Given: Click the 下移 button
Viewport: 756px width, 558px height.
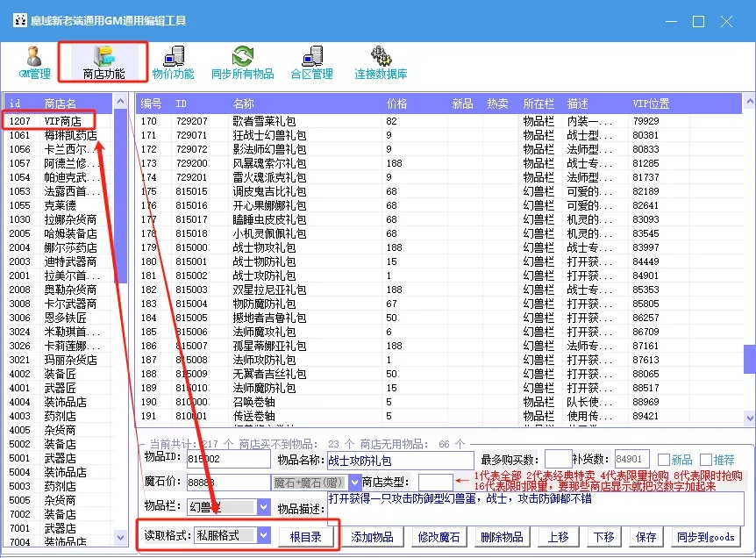Looking at the screenshot, I should (x=603, y=537).
